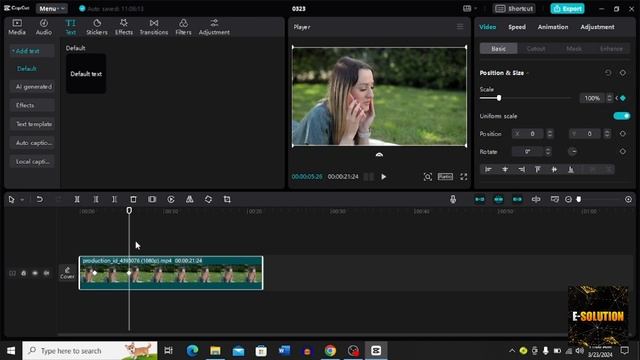
Task: Open the Adjustment panel in top toolbar
Action: click(x=214, y=27)
